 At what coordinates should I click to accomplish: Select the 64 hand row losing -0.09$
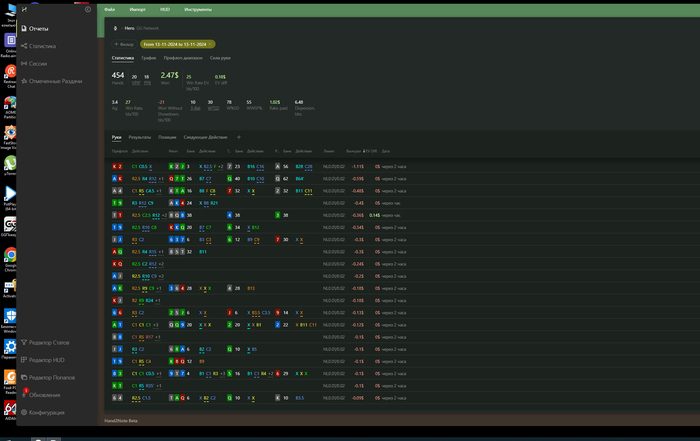402,398
